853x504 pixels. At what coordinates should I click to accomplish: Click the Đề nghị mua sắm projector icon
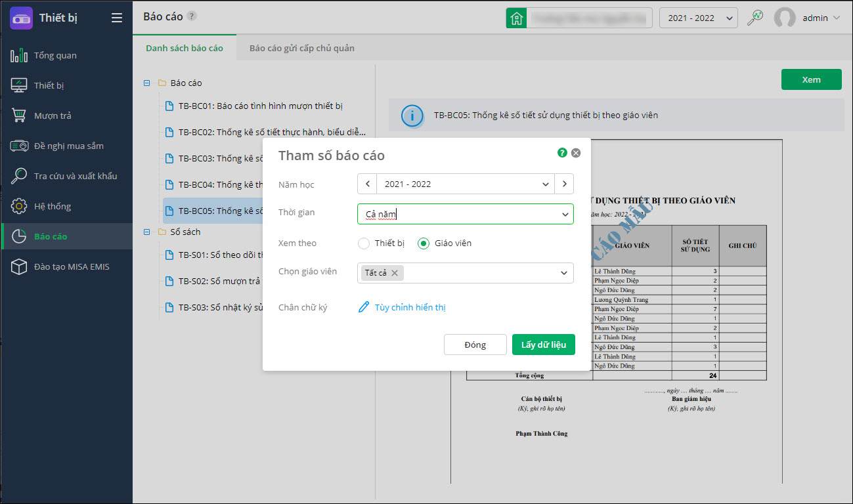[19, 146]
